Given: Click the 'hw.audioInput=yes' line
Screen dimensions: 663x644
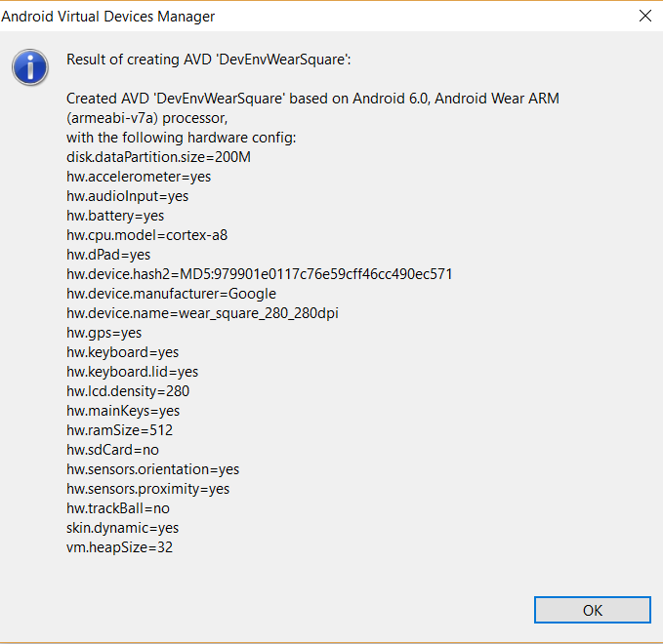Looking at the screenshot, I should (x=127, y=196).
